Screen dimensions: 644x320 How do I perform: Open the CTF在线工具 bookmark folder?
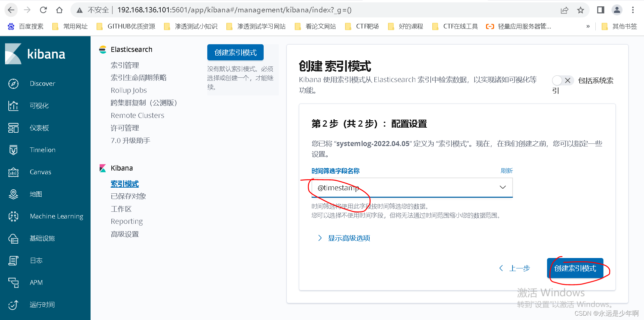coord(455,26)
